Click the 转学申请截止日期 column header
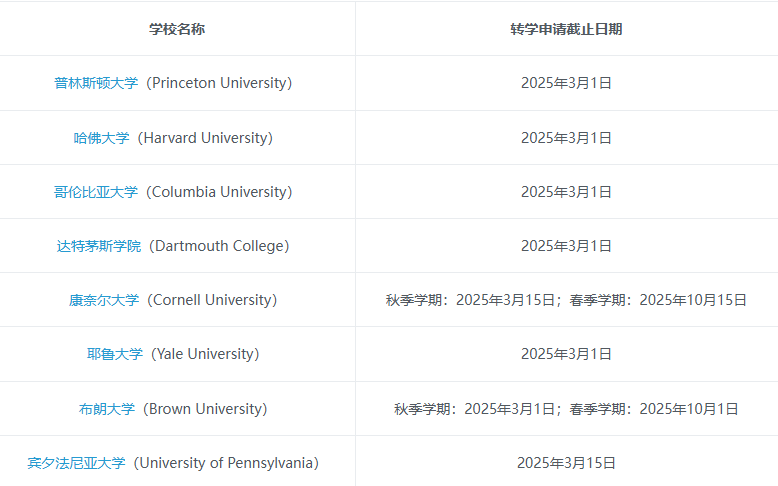 (x=566, y=29)
